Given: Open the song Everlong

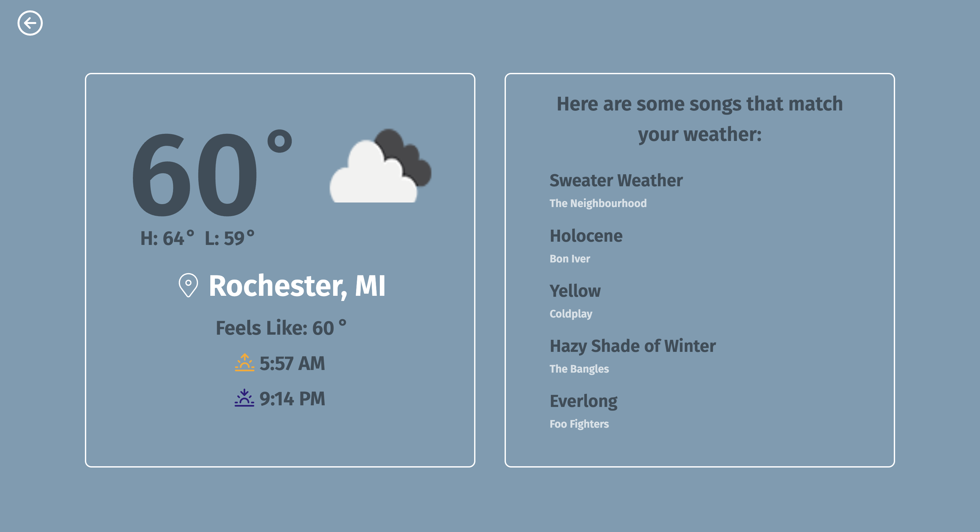Looking at the screenshot, I should click(583, 401).
